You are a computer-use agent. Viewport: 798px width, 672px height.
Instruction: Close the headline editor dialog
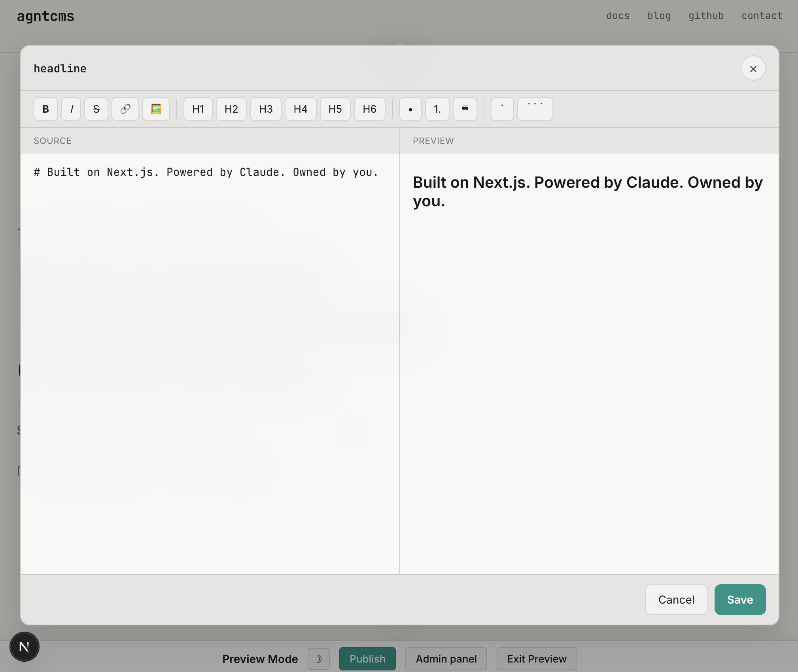click(753, 69)
